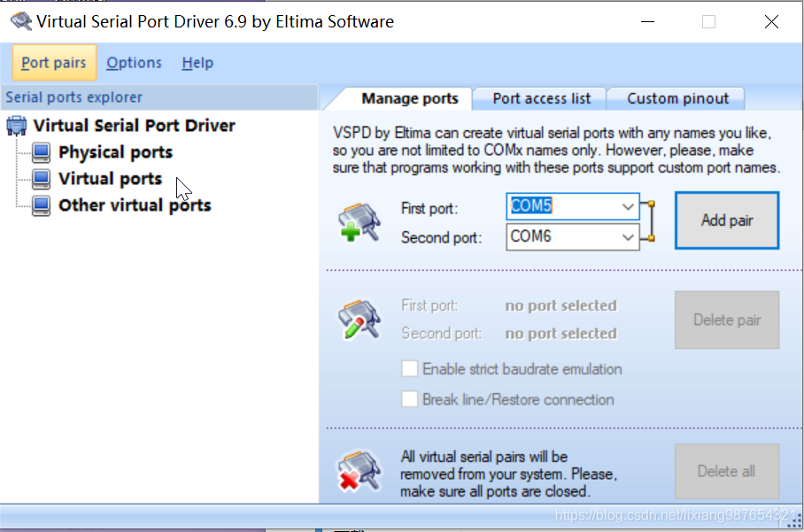
Task: Minimize the Virtual Serial Port Driver window
Action: point(647,21)
